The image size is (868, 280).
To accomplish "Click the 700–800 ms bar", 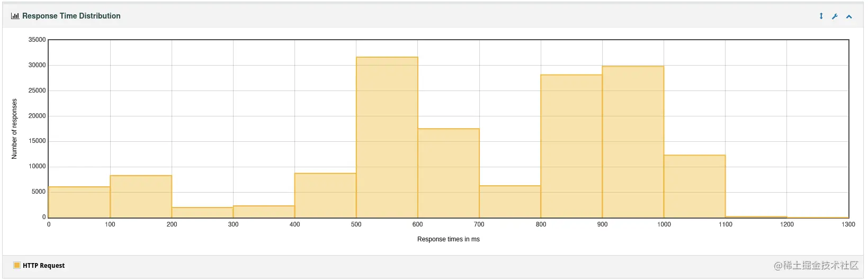I will [510, 202].
